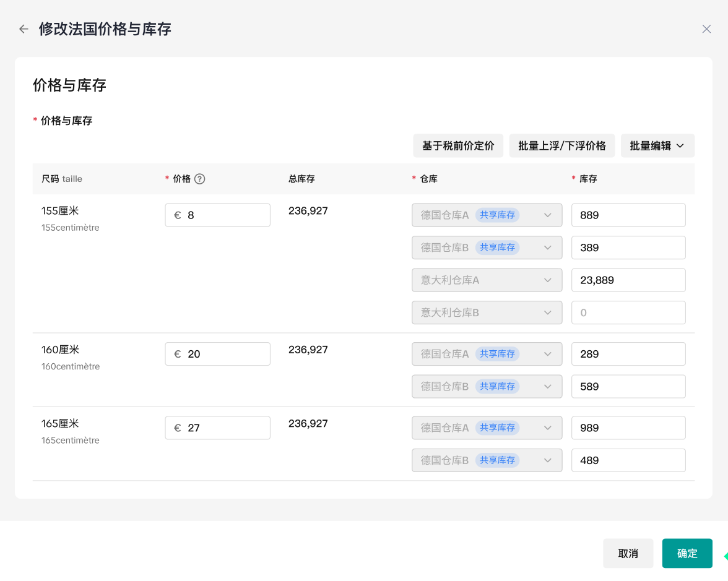
Task: Open 德国仓库A dropdown for 165厘米
Action: click(x=487, y=428)
